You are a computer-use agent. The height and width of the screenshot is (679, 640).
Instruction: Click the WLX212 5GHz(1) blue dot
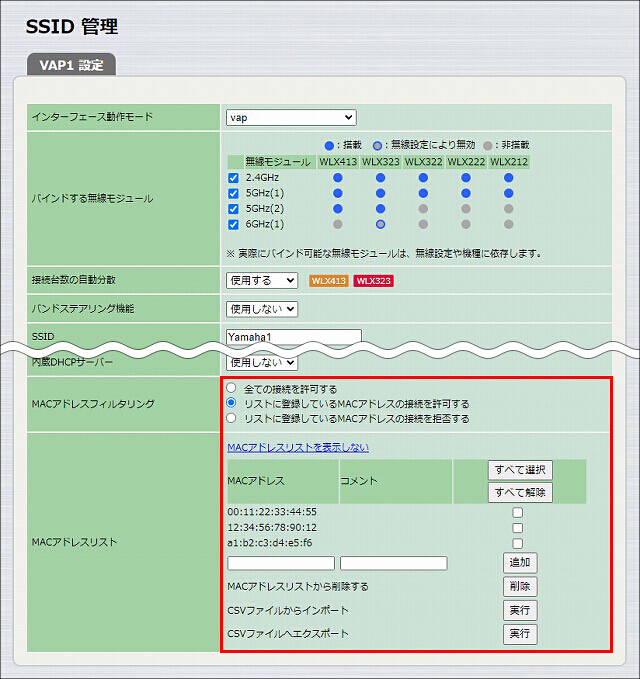click(508, 193)
